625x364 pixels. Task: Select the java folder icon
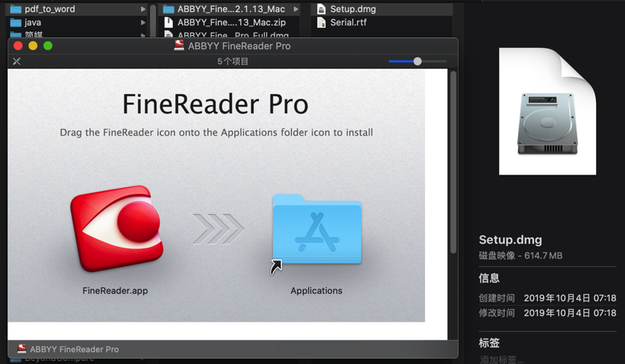[16, 22]
